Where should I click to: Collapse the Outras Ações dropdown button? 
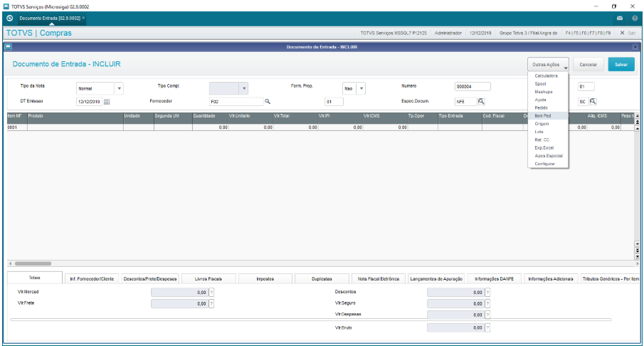coord(548,65)
